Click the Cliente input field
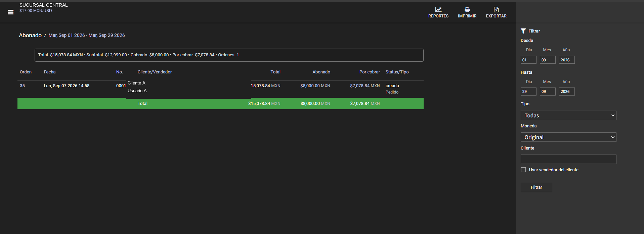Image resolution: width=644 pixels, height=234 pixels. (x=568, y=159)
